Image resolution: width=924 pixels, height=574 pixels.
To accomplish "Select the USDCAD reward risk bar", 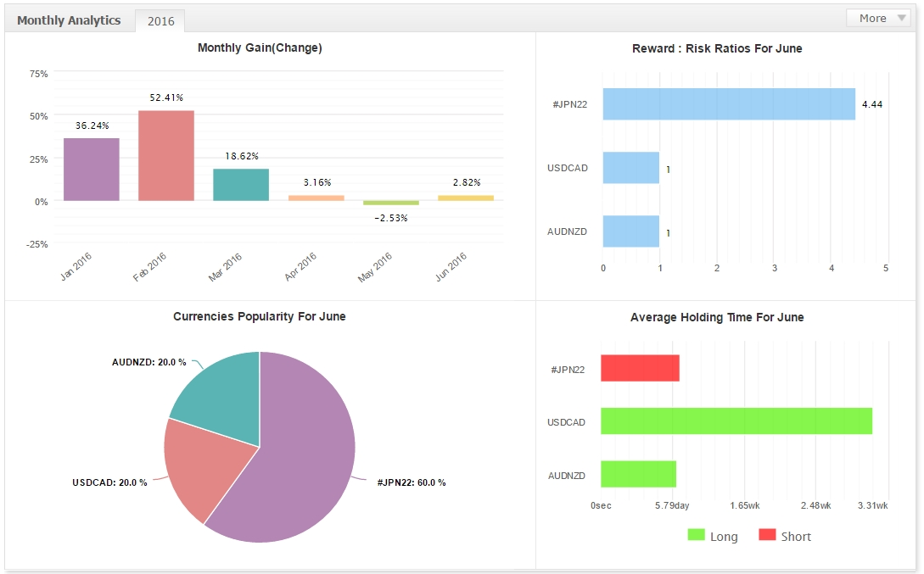I will (631, 168).
